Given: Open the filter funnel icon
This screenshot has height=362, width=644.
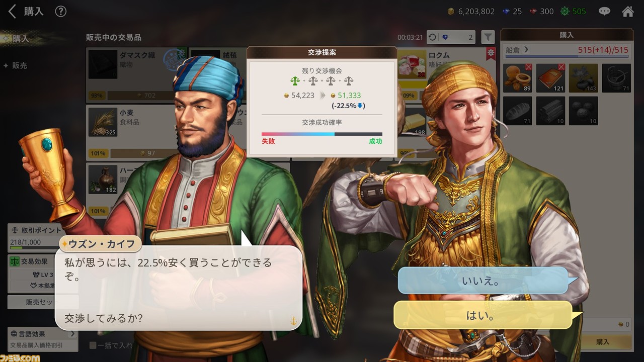Looking at the screenshot, I should click(488, 37).
